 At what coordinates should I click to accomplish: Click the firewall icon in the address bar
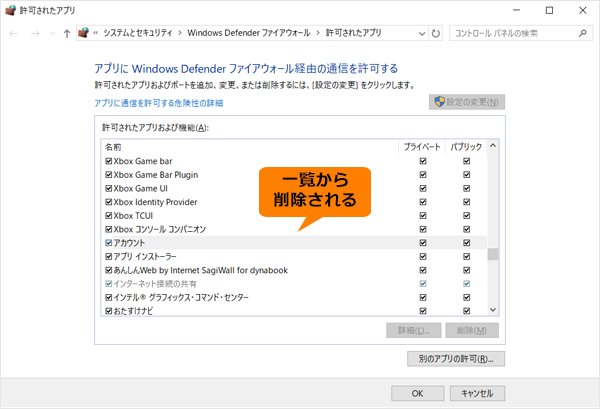83,33
